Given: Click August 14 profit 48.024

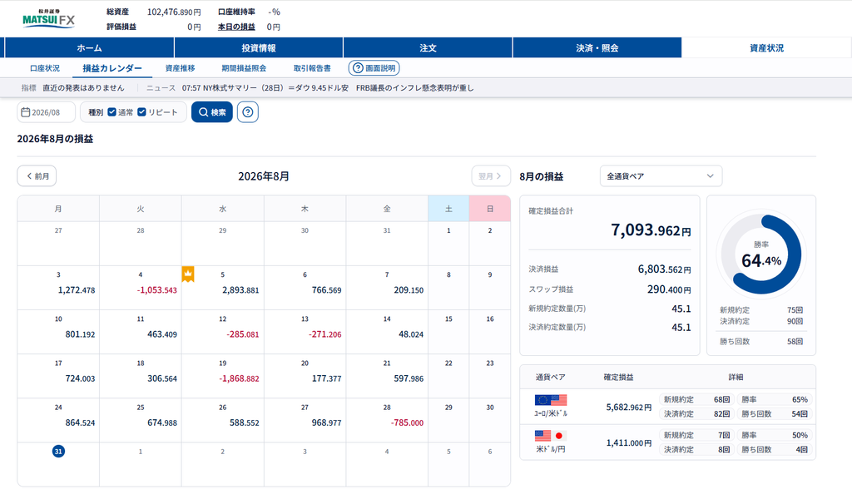Looking at the screenshot, I should (x=411, y=334).
